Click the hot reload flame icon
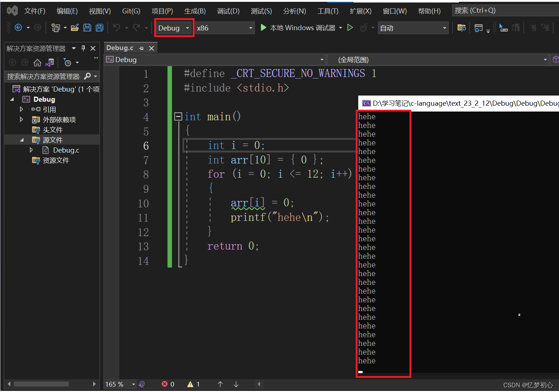559x392 pixels. [x=363, y=28]
